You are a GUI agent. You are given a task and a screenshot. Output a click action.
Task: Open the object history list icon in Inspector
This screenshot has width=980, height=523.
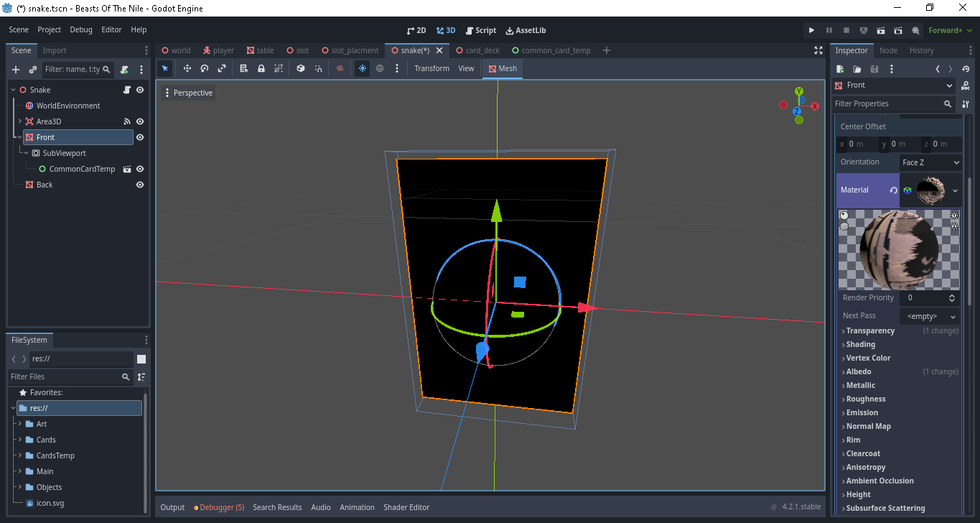click(966, 69)
